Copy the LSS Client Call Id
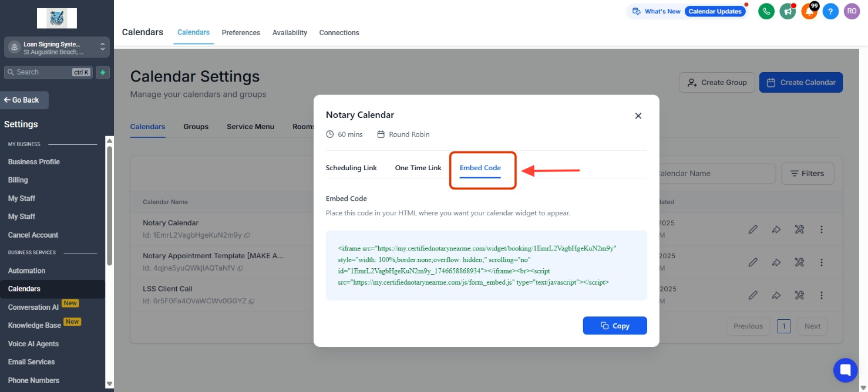This screenshot has height=392, width=868. click(251, 301)
